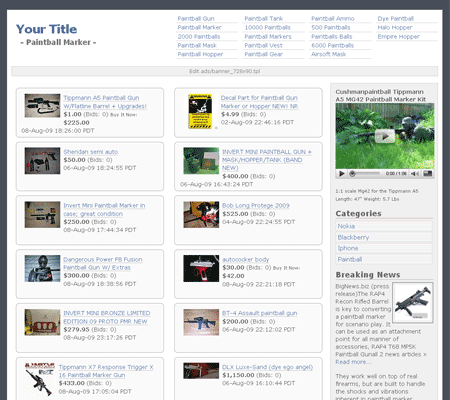Image resolution: width=450 pixels, height=400 pixels.
Task: Open Tippmann A5 Paintball Gun W/Flatline listing
Action: click(x=105, y=102)
